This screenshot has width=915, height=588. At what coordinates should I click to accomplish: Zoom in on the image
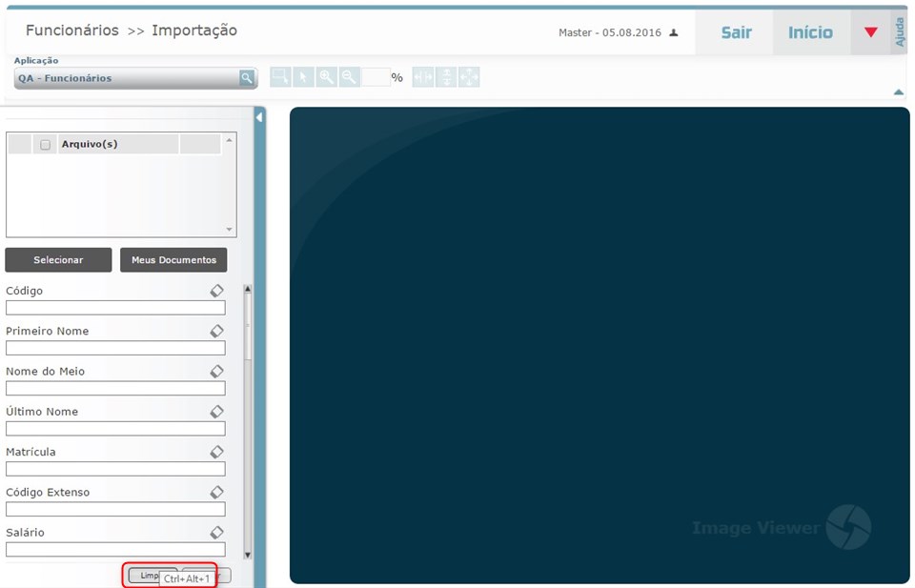click(x=326, y=76)
